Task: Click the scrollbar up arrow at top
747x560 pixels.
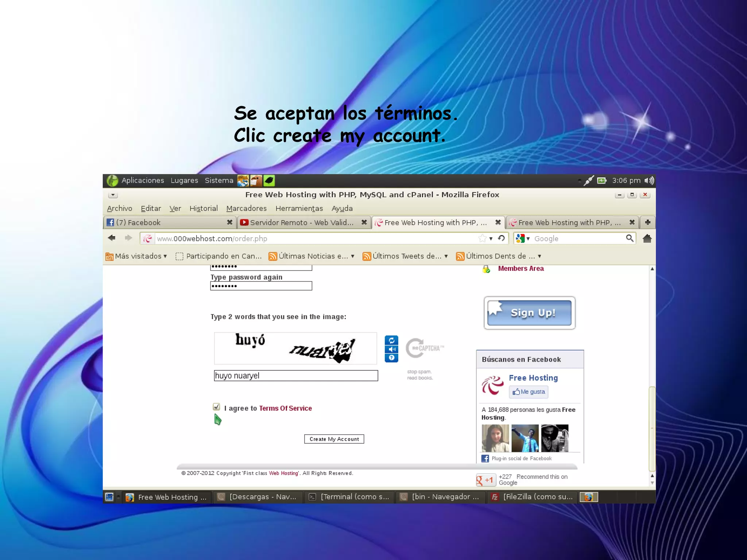Action: (652, 269)
